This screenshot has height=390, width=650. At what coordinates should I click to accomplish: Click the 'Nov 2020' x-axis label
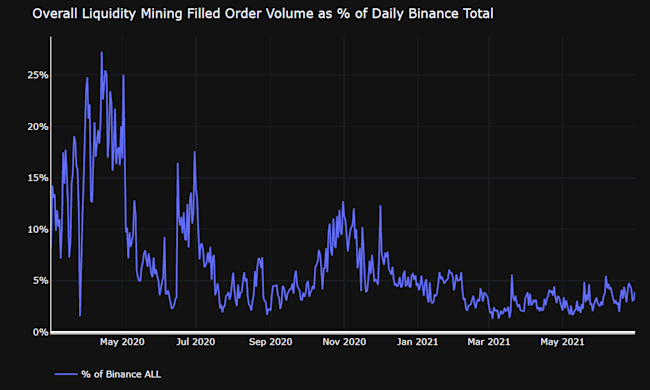(344, 342)
